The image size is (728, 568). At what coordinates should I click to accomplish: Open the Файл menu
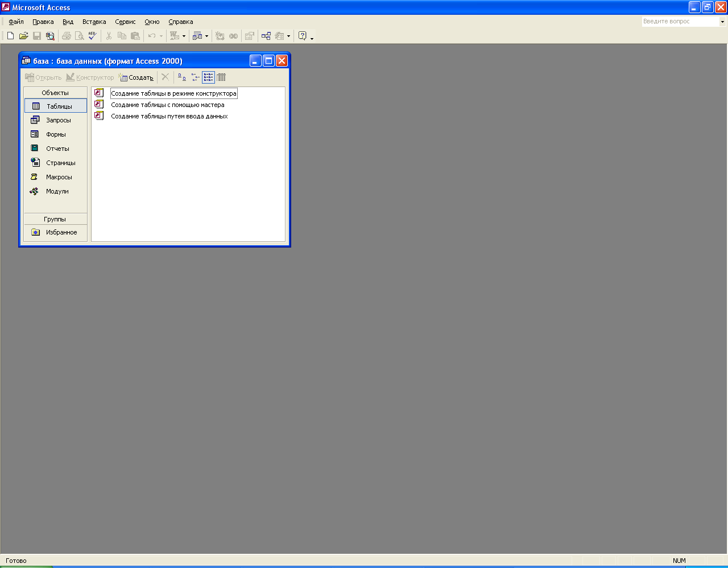tap(16, 22)
